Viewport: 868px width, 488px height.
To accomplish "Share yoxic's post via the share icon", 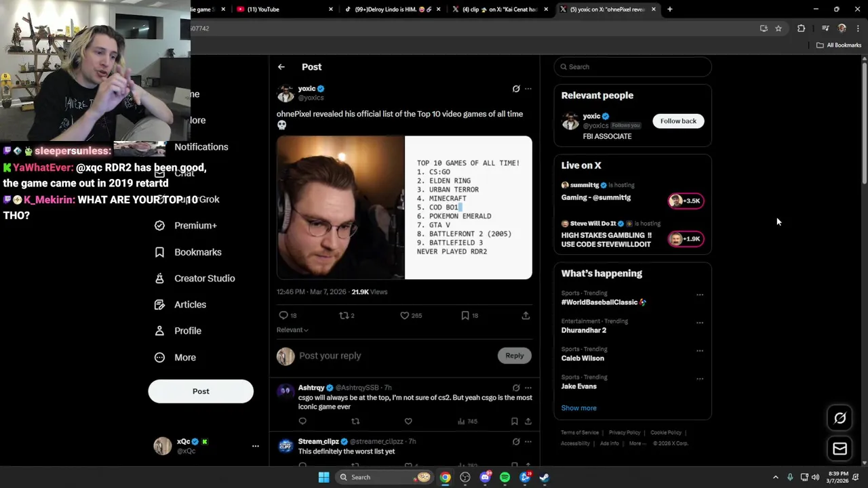I will pos(526,315).
